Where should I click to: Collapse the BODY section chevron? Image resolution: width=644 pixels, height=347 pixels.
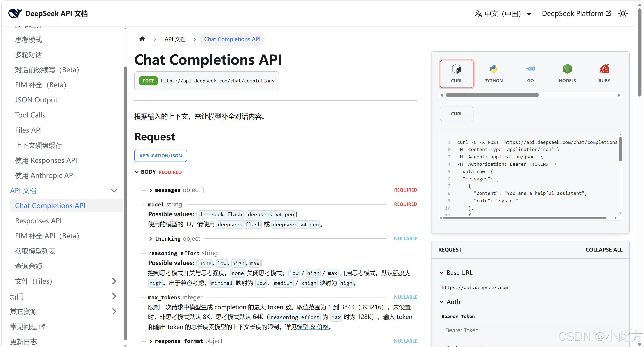[137, 172]
